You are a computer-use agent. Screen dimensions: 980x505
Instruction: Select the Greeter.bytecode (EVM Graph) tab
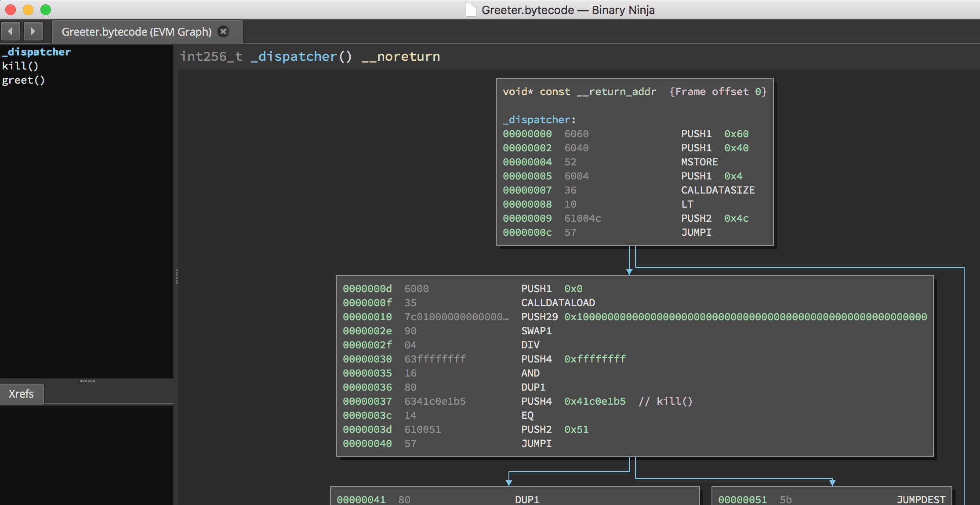pos(136,32)
